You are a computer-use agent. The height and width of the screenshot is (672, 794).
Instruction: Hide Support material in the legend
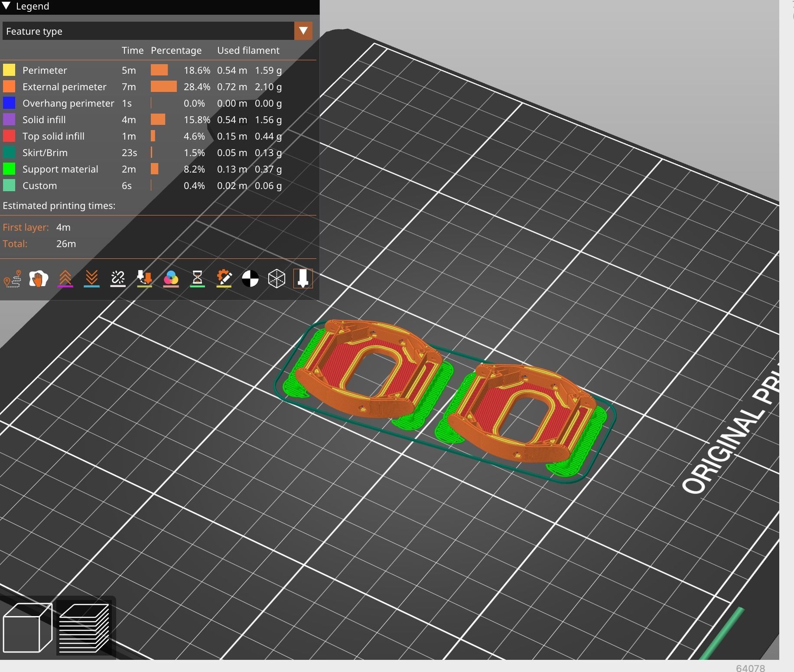[60, 169]
